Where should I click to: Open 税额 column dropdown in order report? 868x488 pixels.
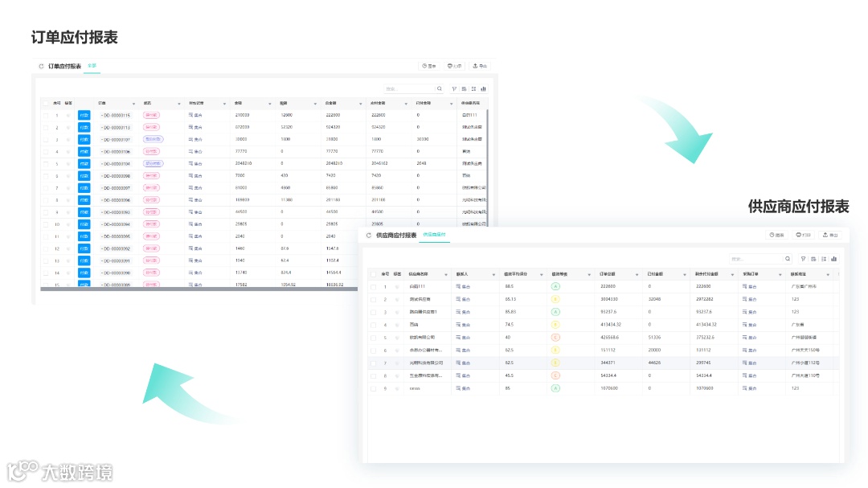[315, 104]
